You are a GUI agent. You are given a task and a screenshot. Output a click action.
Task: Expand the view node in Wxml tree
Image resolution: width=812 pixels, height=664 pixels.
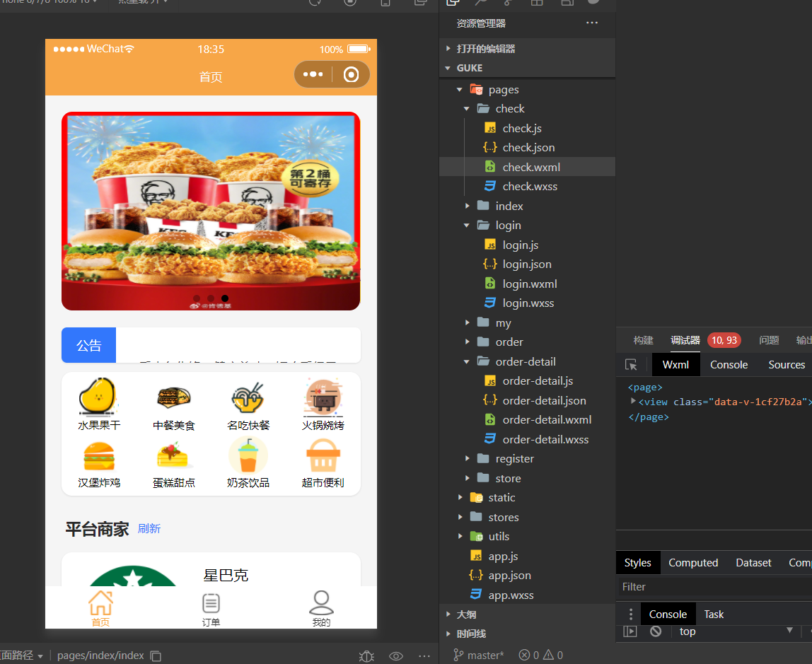click(633, 401)
